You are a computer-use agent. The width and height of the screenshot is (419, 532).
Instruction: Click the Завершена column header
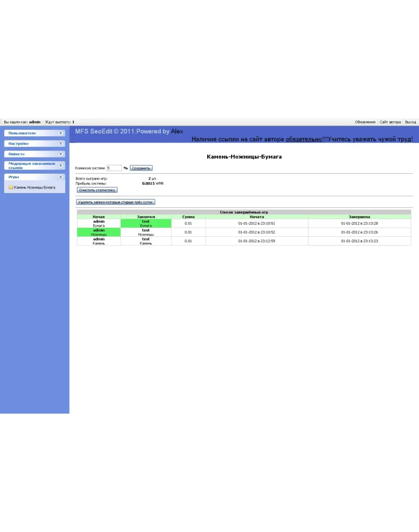click(x=359, y=216)
